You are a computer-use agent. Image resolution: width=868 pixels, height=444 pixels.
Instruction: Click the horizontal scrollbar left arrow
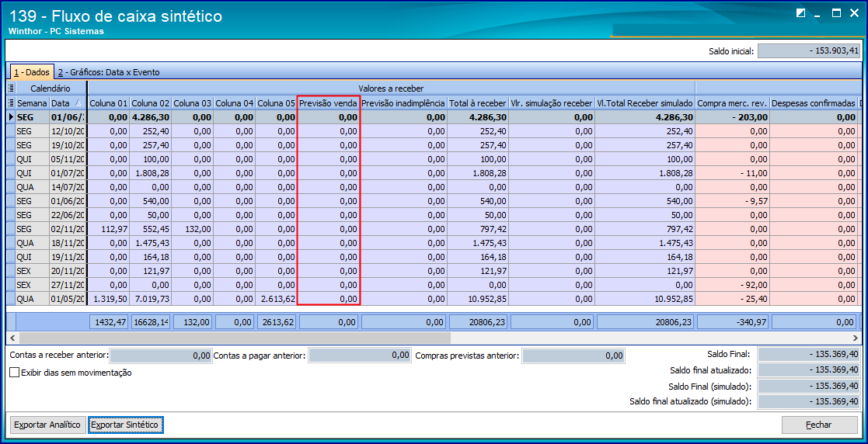11,337
